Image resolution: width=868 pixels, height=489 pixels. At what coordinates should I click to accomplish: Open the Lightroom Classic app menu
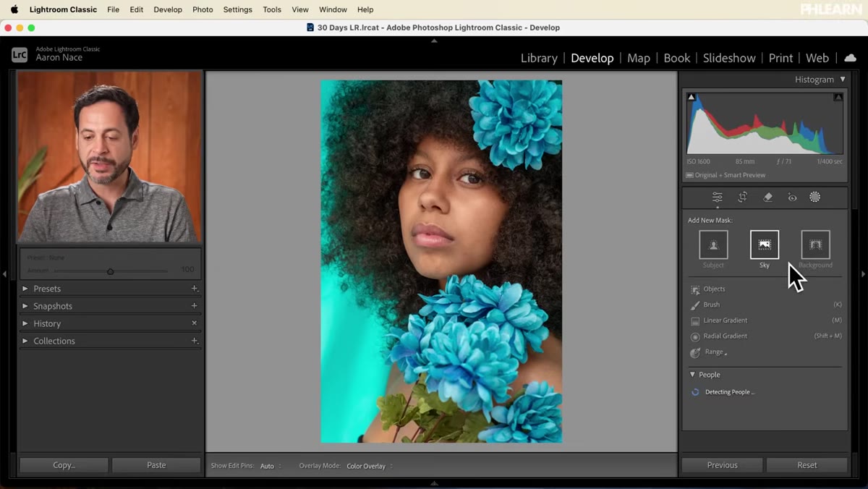[63, 9]
